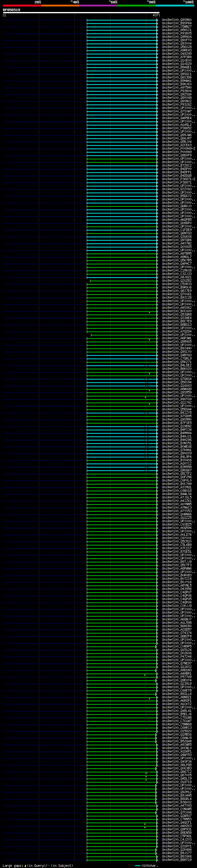Open the UniRef100_A9SVK2 hit label
The height and width of the screenshot is (868, 197).
pos(177,308)
